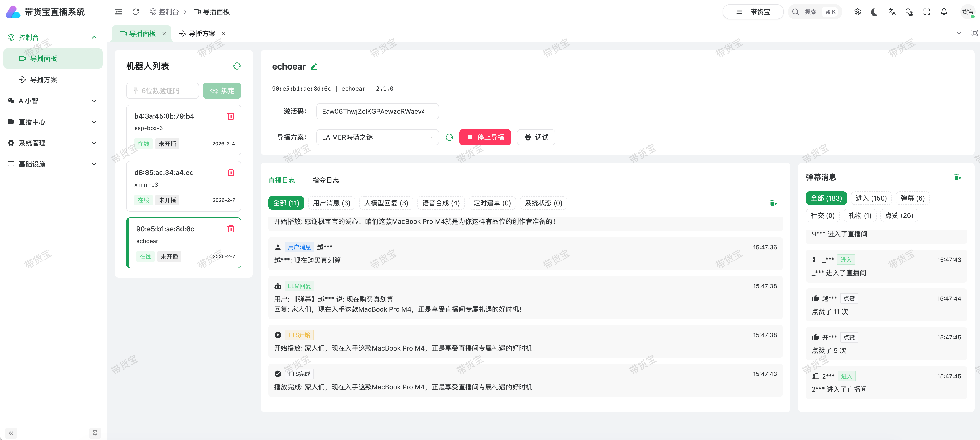Switch to the 指令日志 tab
This screenshot has height=440, width=980.
325,180
